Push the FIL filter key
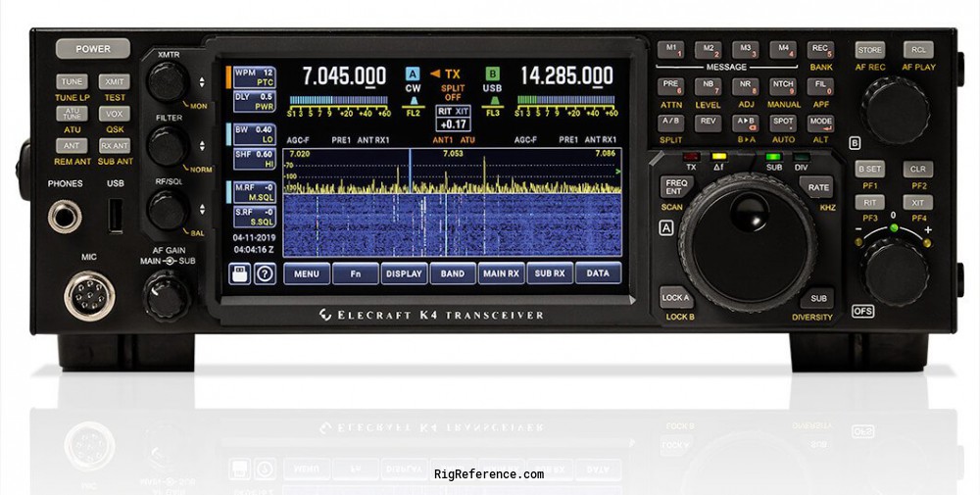Viewport: 980px width, 495px height. [x=820, y=86]
